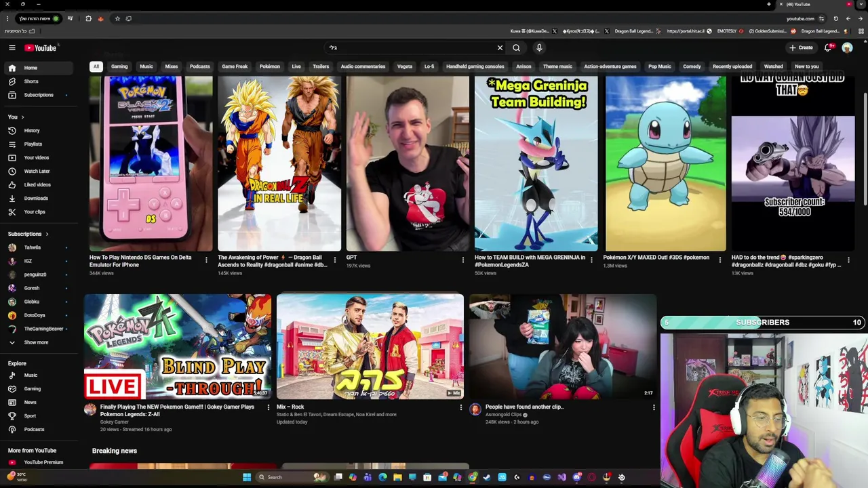
Task: Select the Vegeta filter chip
Action: click(405, 66)
